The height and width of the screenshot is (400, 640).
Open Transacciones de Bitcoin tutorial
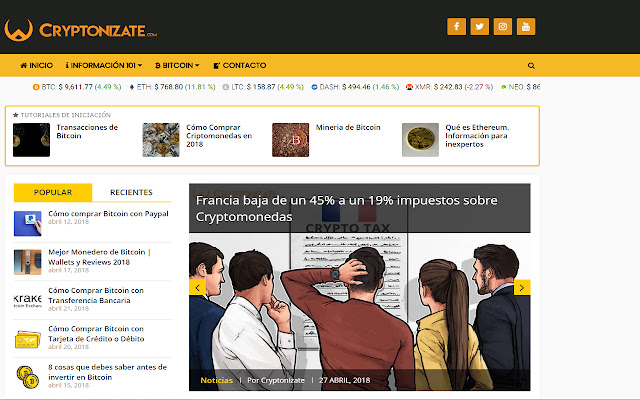[87, 131]
